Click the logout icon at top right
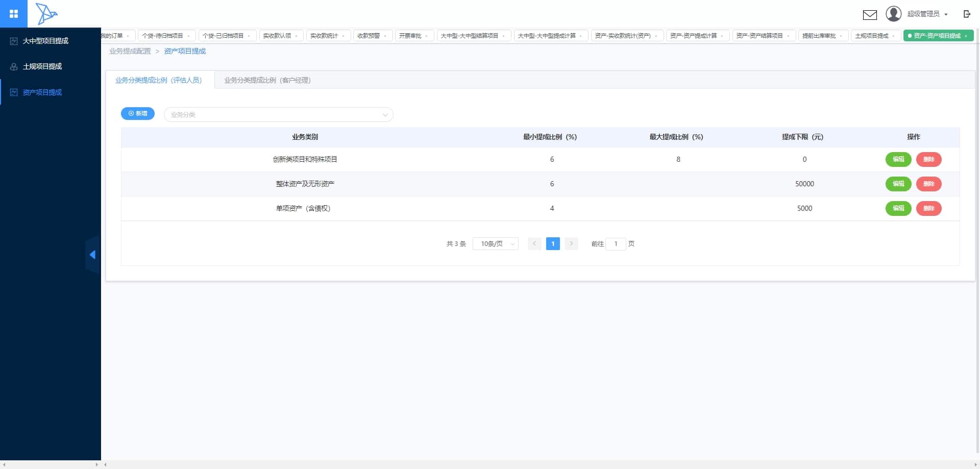 (x=967, y=14)
